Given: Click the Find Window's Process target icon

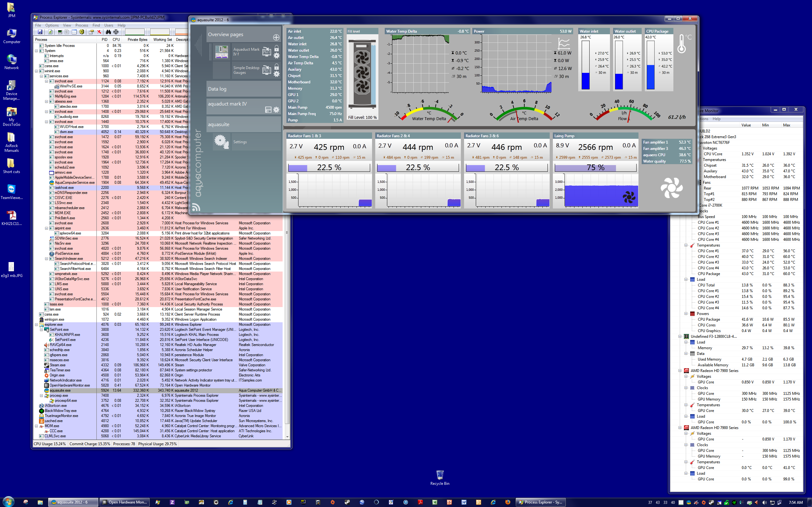Looking at the screenshot, I should tap(116, 32).
